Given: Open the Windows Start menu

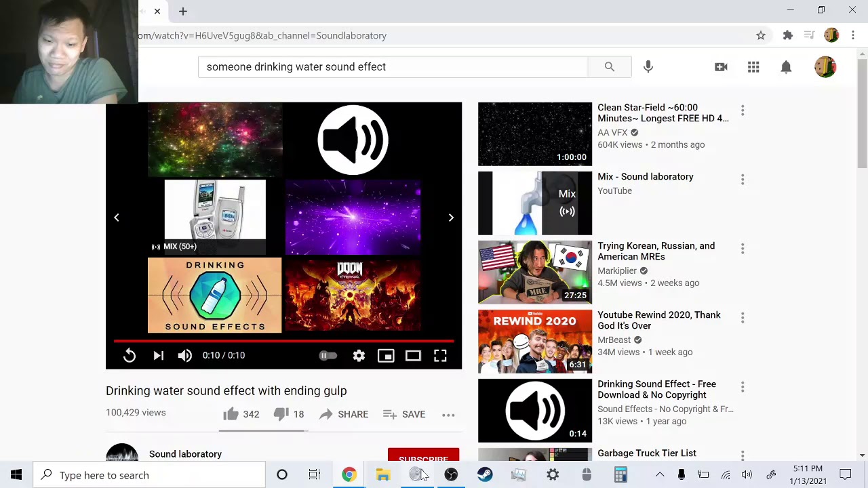Looking at the screenshot, I should point(16,475).
